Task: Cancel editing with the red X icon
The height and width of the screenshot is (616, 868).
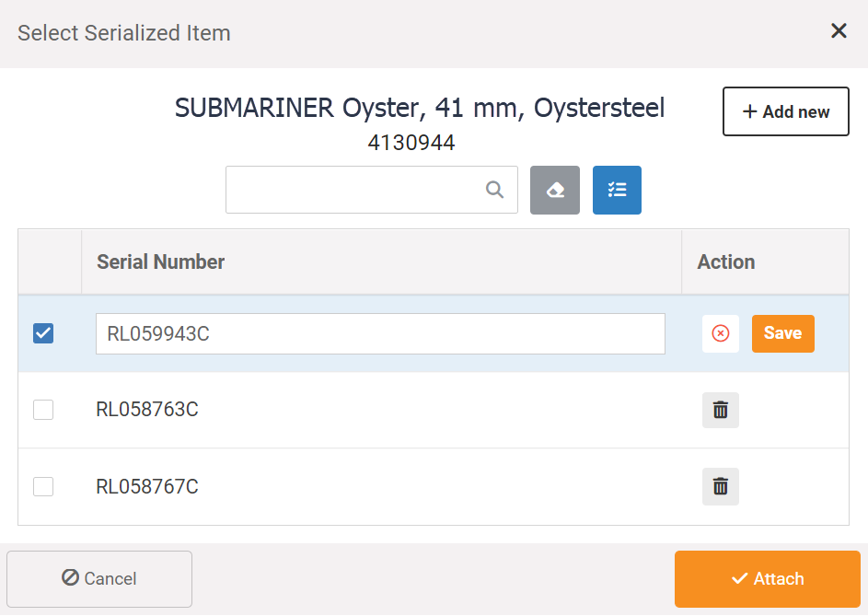Action: [720, 333]
